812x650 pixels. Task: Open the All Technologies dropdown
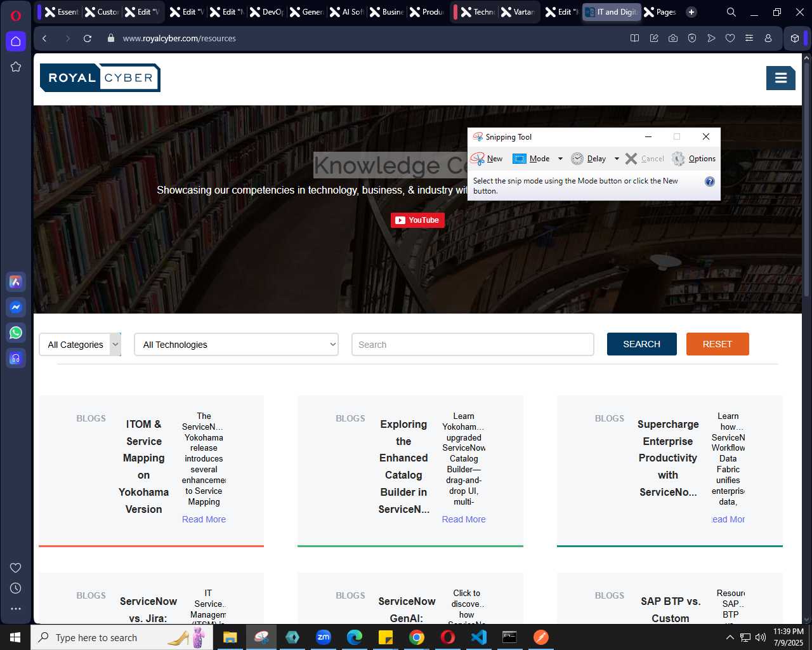(x=236, y=345)
